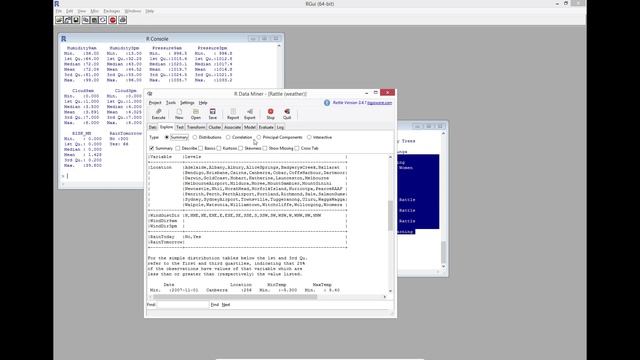Click the R Data Miner window title icon
Viewport: 640px width, 360px height.
(150, 94)
